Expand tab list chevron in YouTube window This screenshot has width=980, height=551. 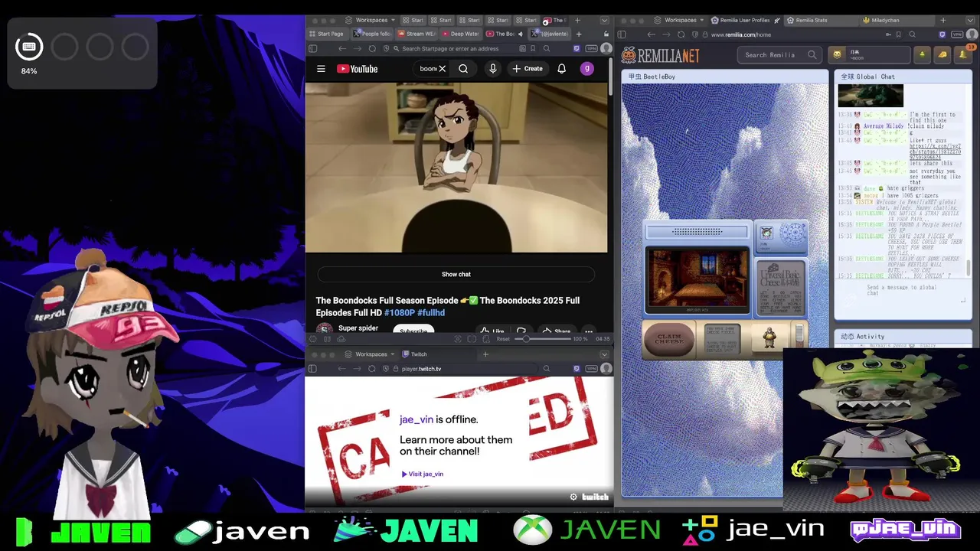[x=604, y=20]
